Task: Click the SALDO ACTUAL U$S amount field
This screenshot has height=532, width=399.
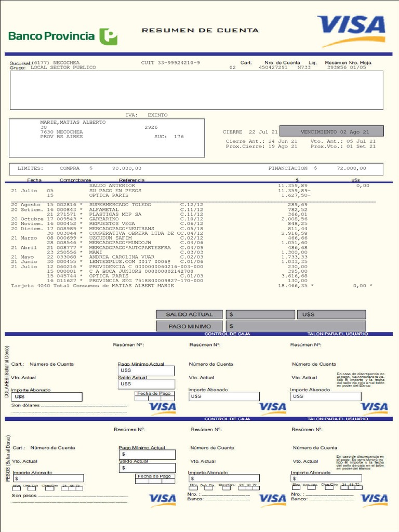Action: (331, 314)
